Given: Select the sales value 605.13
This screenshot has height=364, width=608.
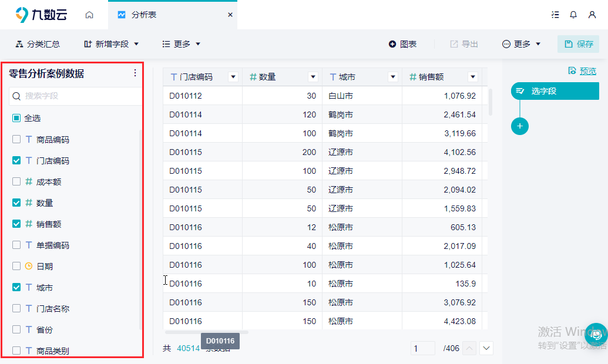Looking at the screenshot, I should [442, 227].
